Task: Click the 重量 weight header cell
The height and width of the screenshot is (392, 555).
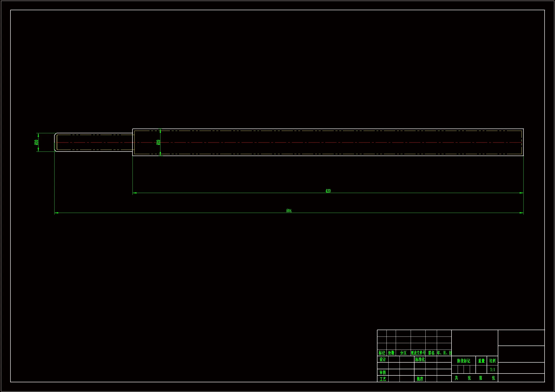Action: point(481,361)
